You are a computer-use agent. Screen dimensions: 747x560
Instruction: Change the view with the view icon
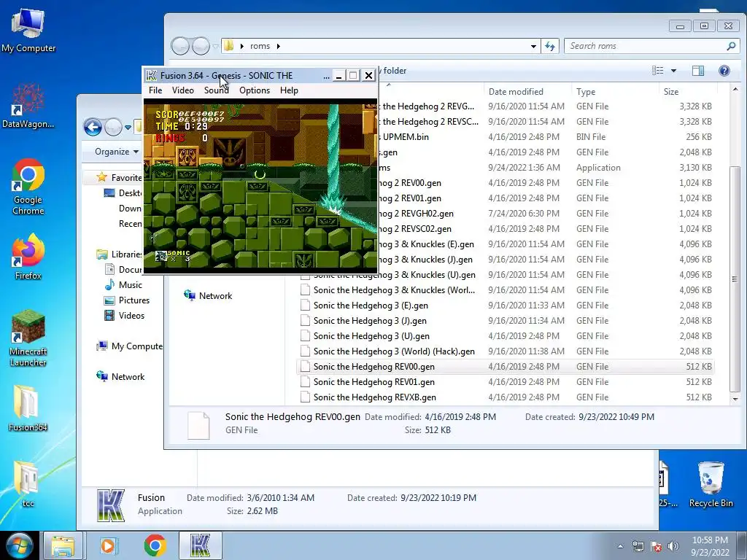point(658,71)
